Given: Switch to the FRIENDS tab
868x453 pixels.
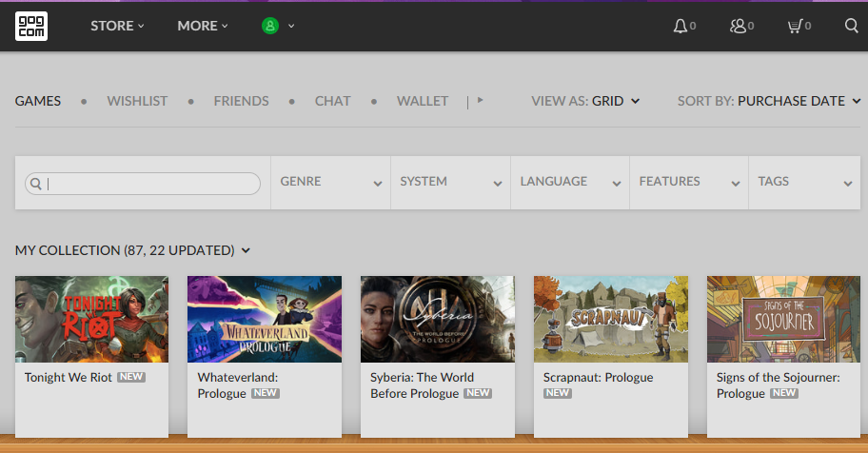Looking at the screenshot, I should click(242, 101).
